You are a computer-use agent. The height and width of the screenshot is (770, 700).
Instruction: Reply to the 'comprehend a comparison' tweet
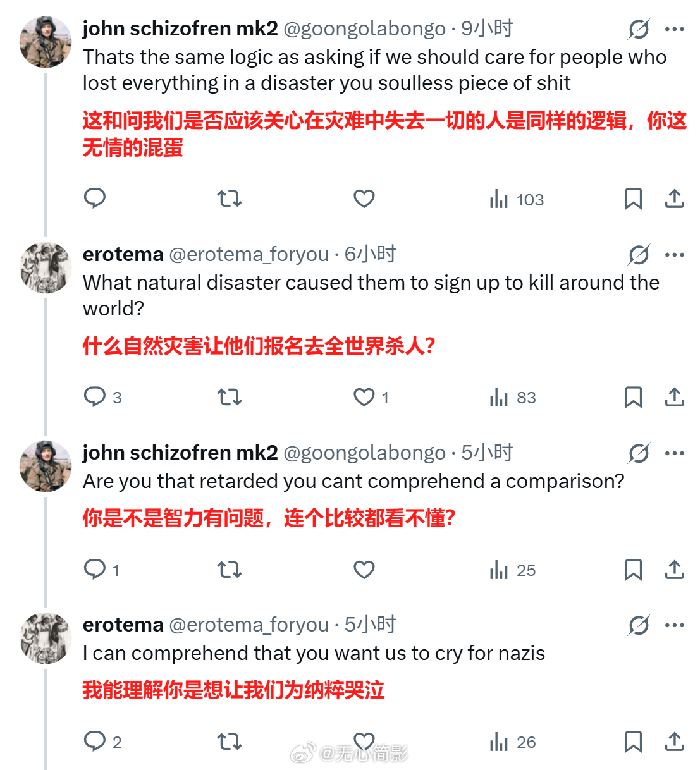[x=95, y=570]
